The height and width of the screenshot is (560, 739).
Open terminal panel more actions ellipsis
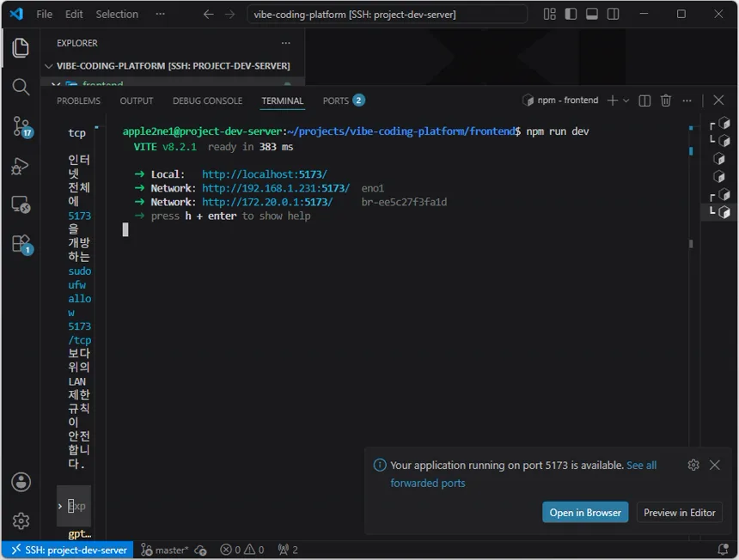(x=687, y=100)
